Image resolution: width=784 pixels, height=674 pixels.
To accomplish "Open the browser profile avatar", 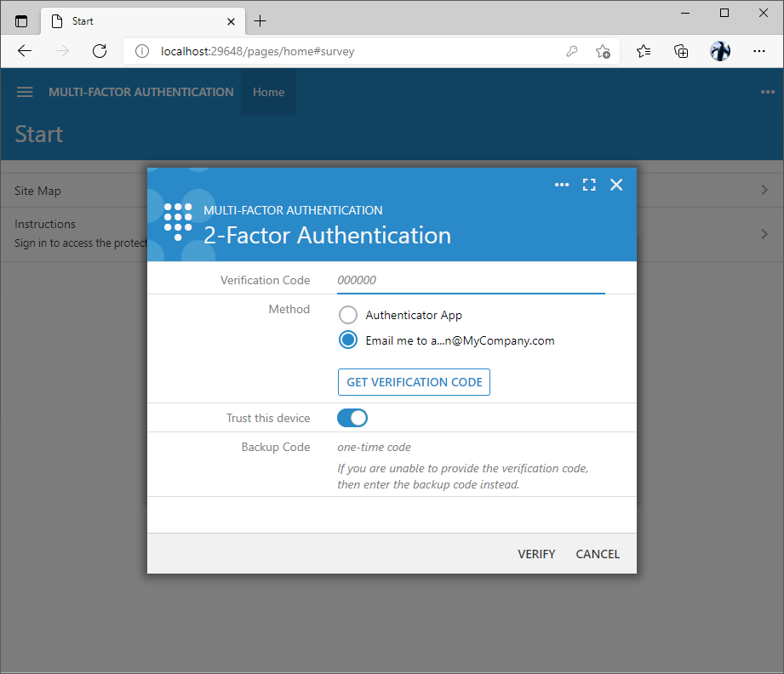I will (x=720, y=51).
